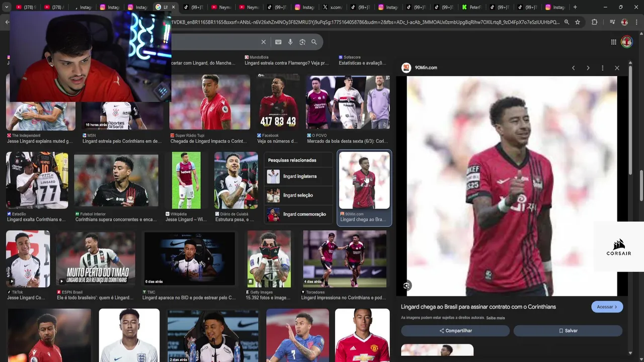Viewport: 644px width, 362px height.
Task: Open the Chrome profile avatar
Action: (624, 22)
